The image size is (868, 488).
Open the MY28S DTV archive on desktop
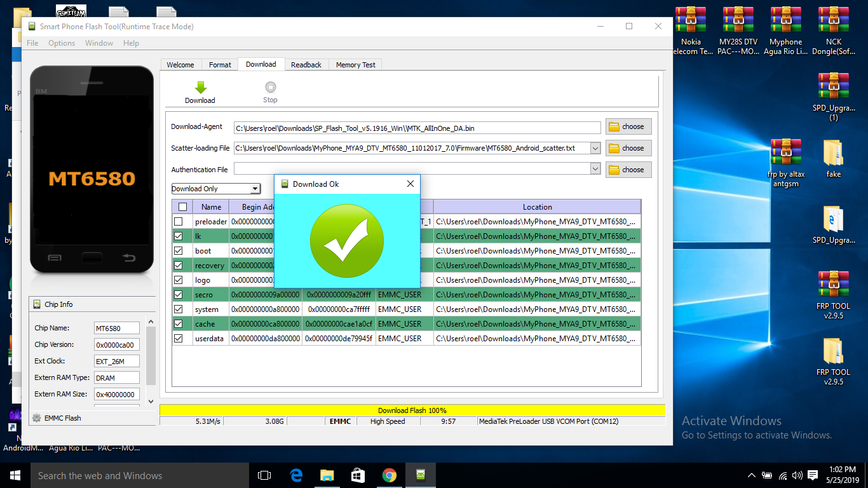tap(738, 21)
